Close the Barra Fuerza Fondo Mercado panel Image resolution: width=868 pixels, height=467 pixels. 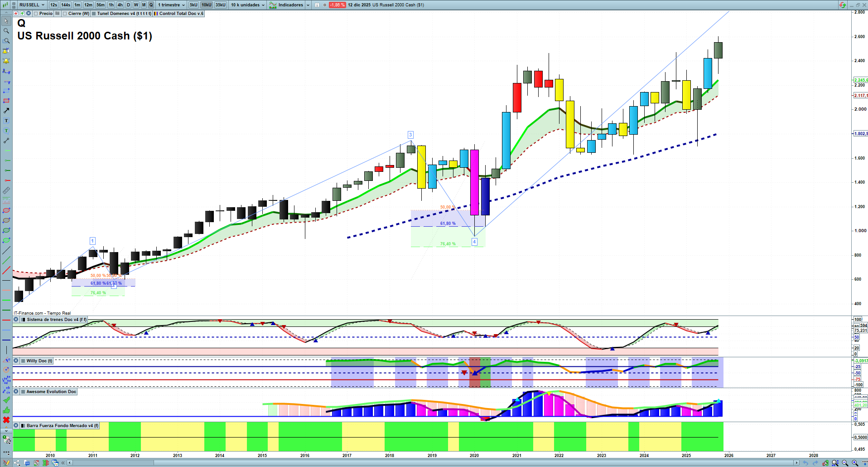[x=16, y=426]
